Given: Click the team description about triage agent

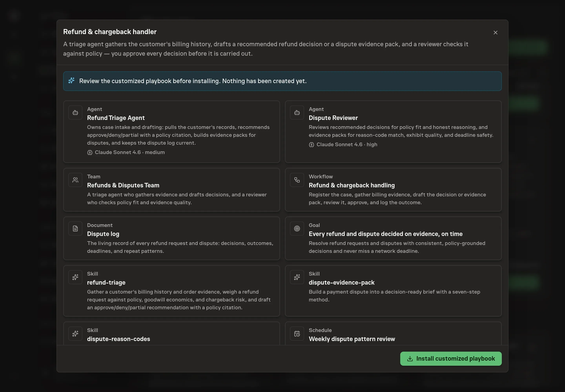Looking at the screenshot, I should point(177,199).
